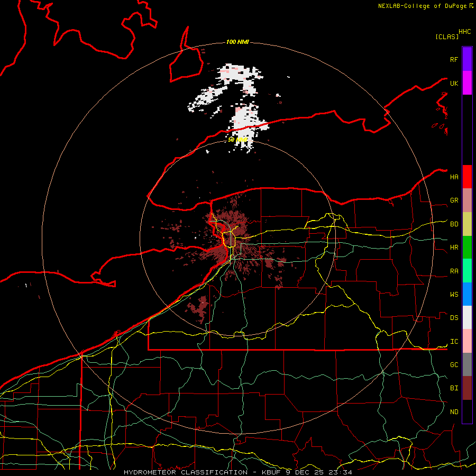The height and width of the screenshot is (476, 476).
Task: Click the ND black legend block
Action: [467, 411]
